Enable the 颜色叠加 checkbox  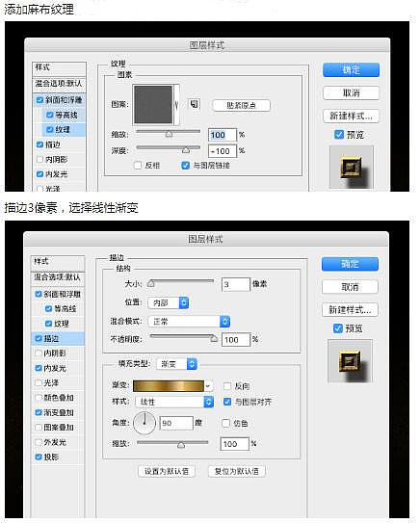(x=38, y=398)
